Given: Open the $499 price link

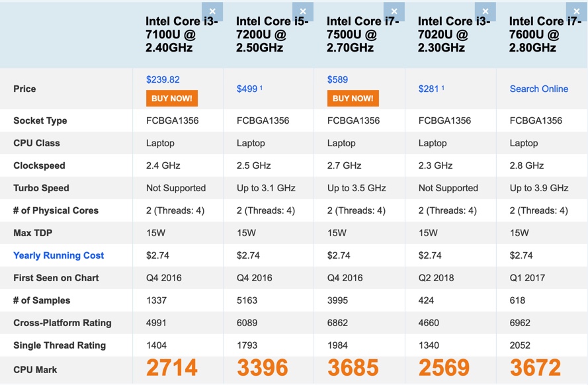Looking at the screenshot, I should coord(247,89).
